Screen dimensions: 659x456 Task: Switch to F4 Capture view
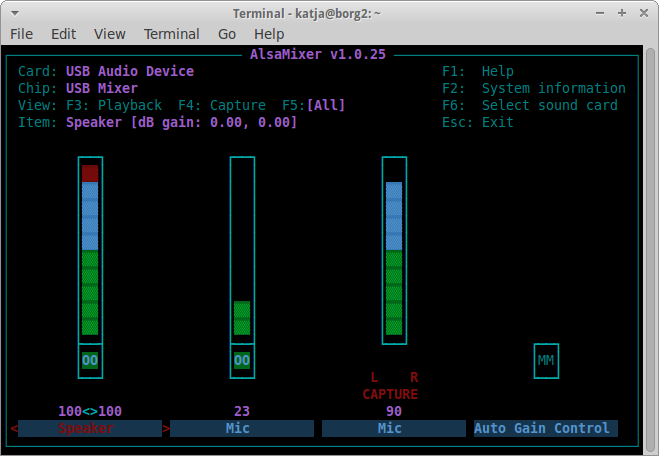[222, 105]
